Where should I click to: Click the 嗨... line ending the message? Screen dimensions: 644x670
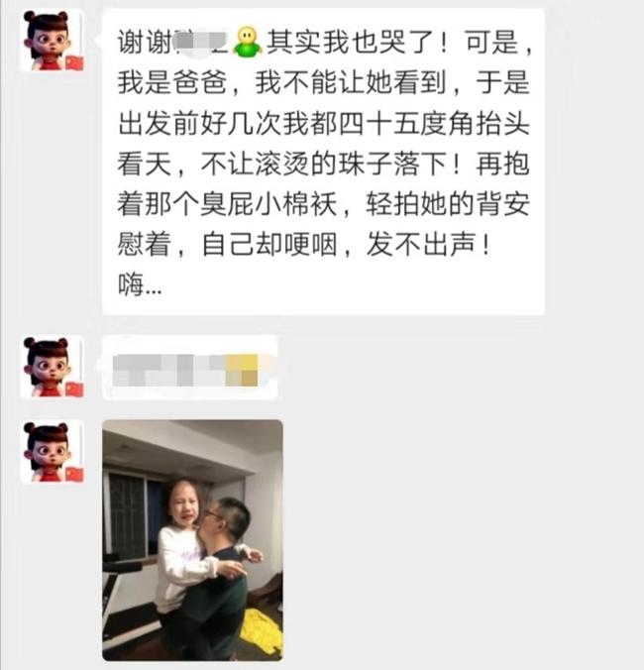coord(140,285)
